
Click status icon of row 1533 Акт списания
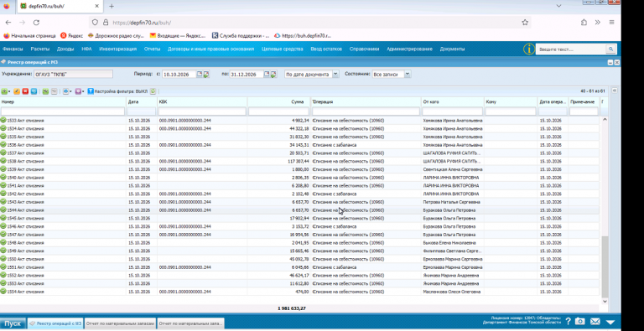point(3,121)
